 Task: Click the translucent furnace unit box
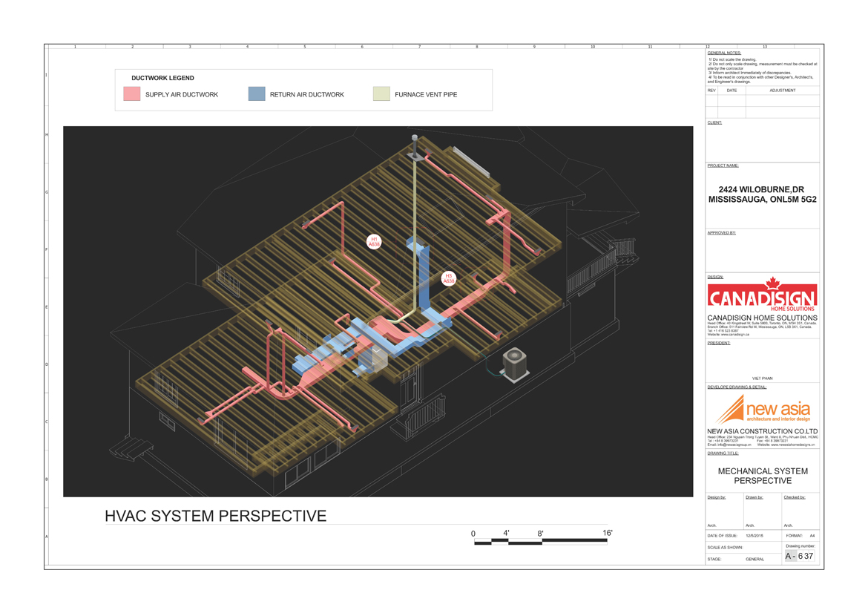coord(373,358)
